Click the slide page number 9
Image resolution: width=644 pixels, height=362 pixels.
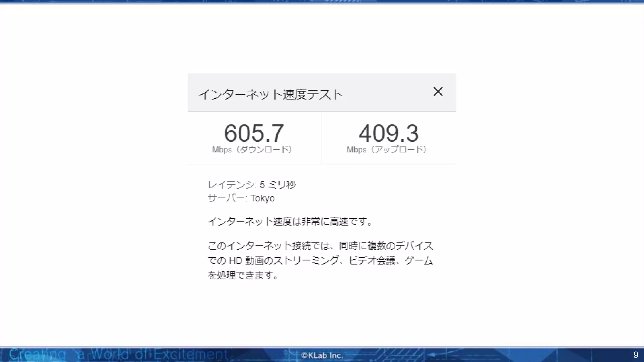pos(636,355)
